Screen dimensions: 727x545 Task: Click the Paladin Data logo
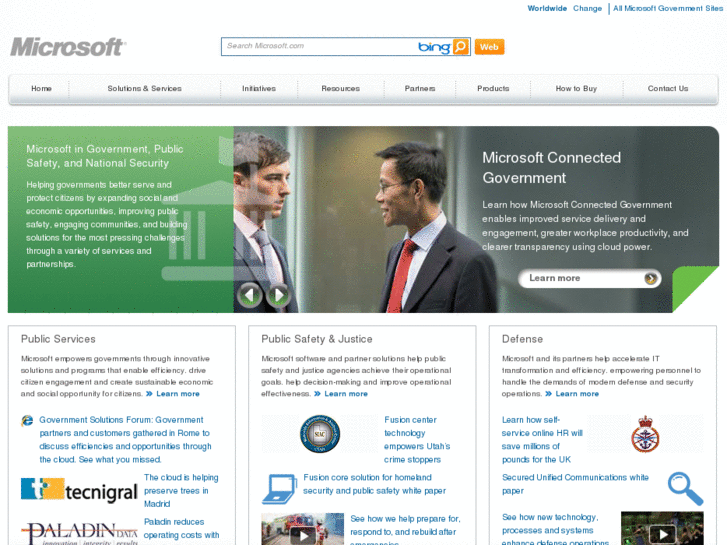79,534
